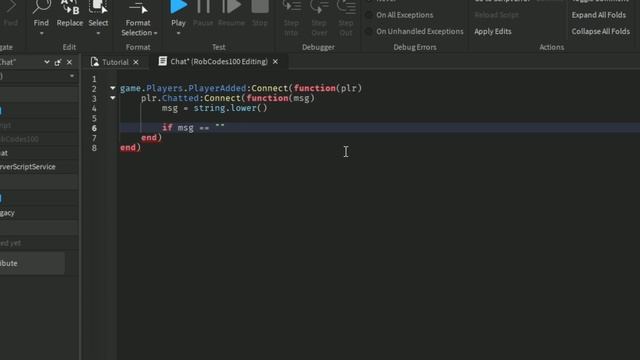640x360 pixels.
Task: Click the Debugger group label
Action: click(318, 47)
